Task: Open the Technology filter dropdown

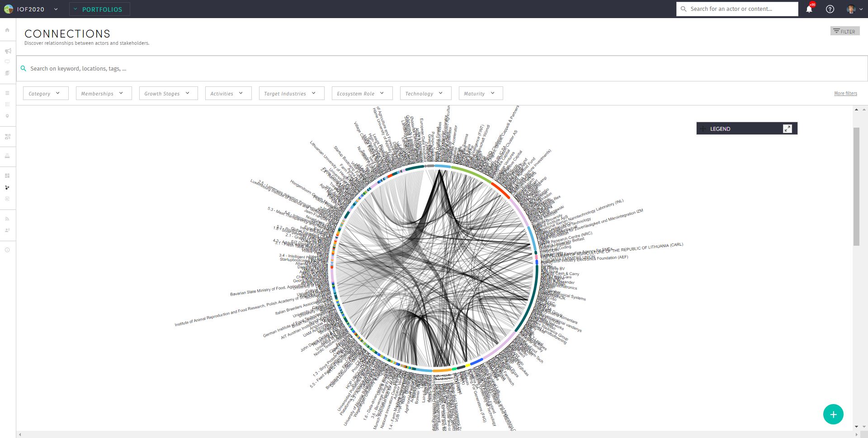Action: [x=426, y=93]
